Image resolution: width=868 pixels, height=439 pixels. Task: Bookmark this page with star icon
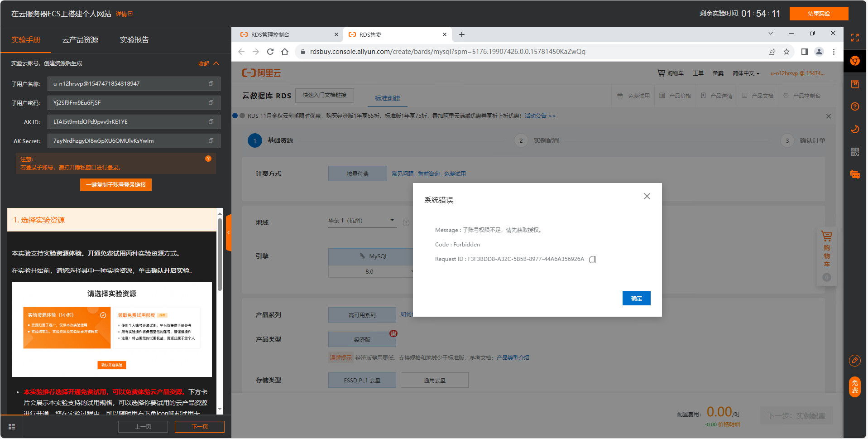786,52
